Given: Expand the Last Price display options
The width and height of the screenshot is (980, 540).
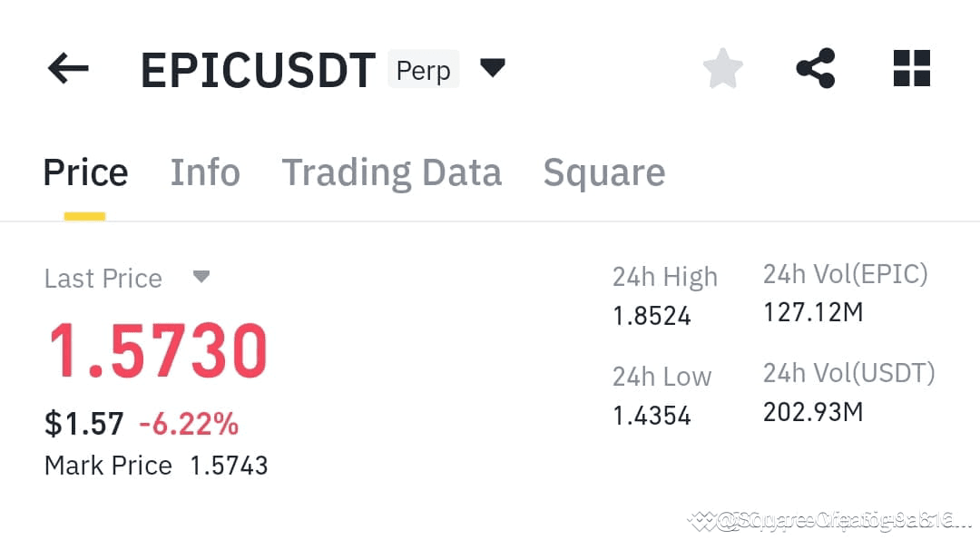Looking at the screenshot, I should pyautogui.click(x=201, y=278).
